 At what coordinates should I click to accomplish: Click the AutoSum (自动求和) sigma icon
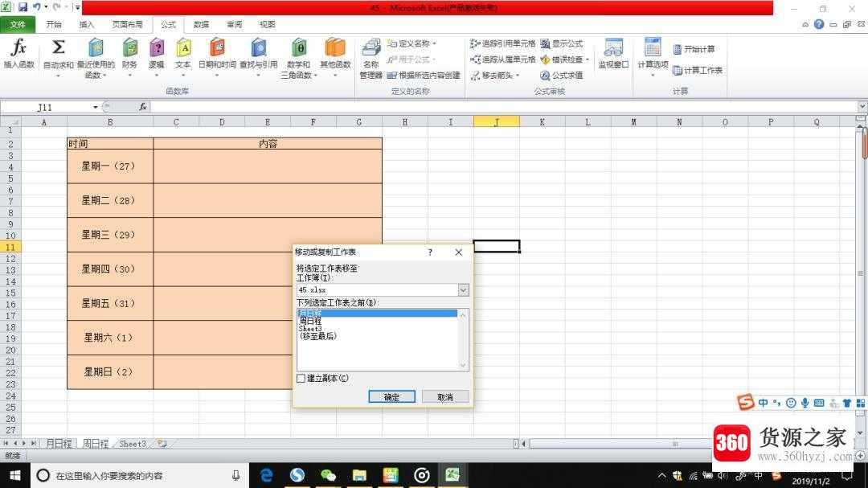(58, 47)
